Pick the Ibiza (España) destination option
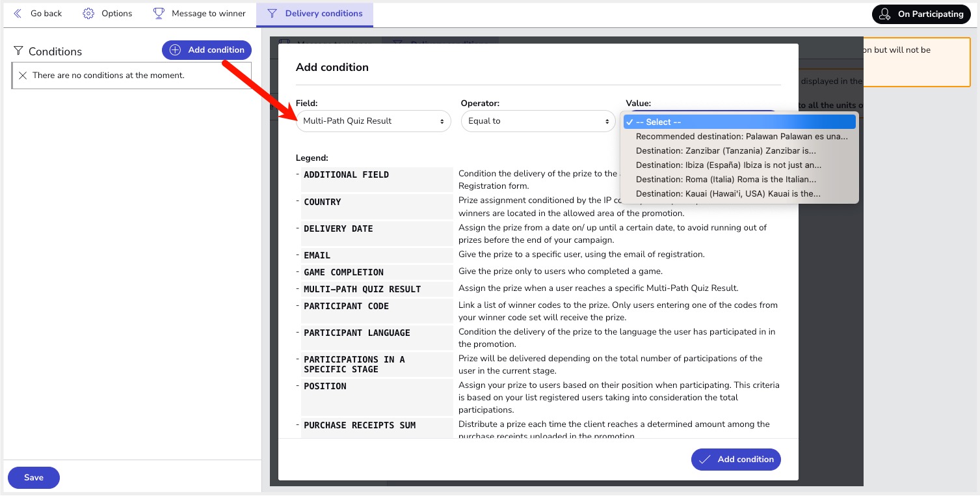The image size is (980, 496). [728, 165]
